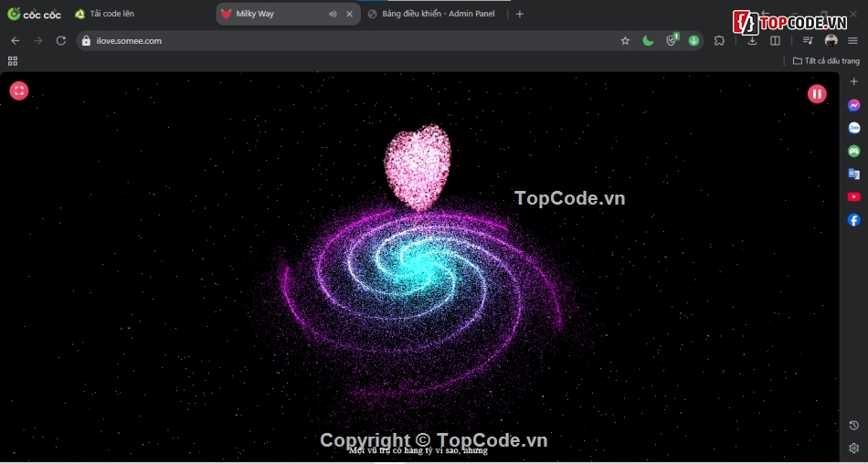This screenshot has width=868, height=464.
Task: Toggle the split view sidebar icon
Action: click(x=775, y=40)
